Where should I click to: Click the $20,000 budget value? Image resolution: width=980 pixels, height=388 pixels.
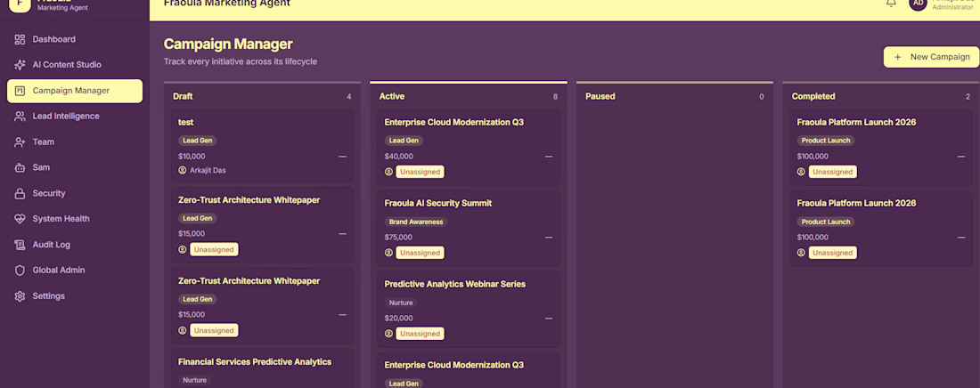tap(398, 318)
